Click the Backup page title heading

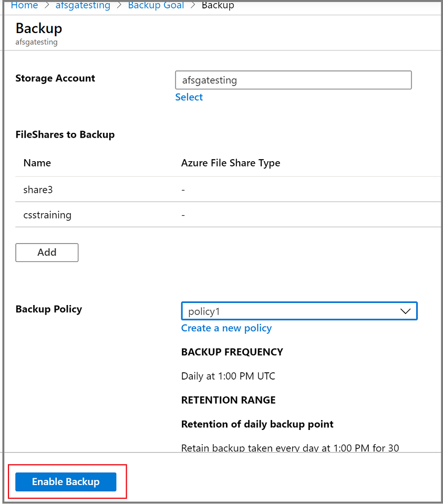pos(38,28)
